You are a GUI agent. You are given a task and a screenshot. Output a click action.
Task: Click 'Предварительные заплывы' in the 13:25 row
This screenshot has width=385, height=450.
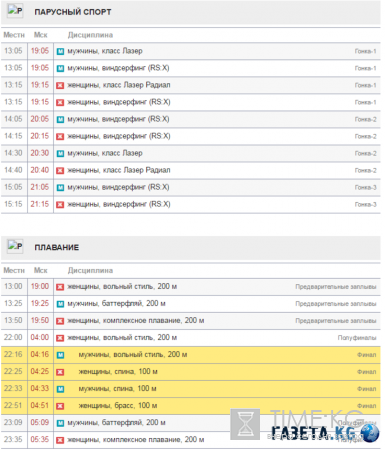pyautogui.click(x=336, y=304)
